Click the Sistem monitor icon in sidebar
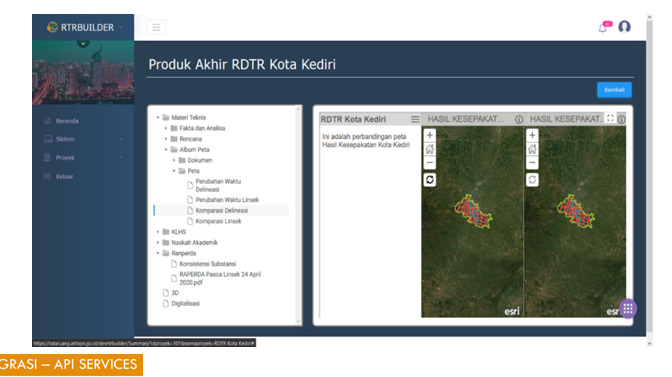The width and height of the screenshot is (672, 377). coord(48,139)
